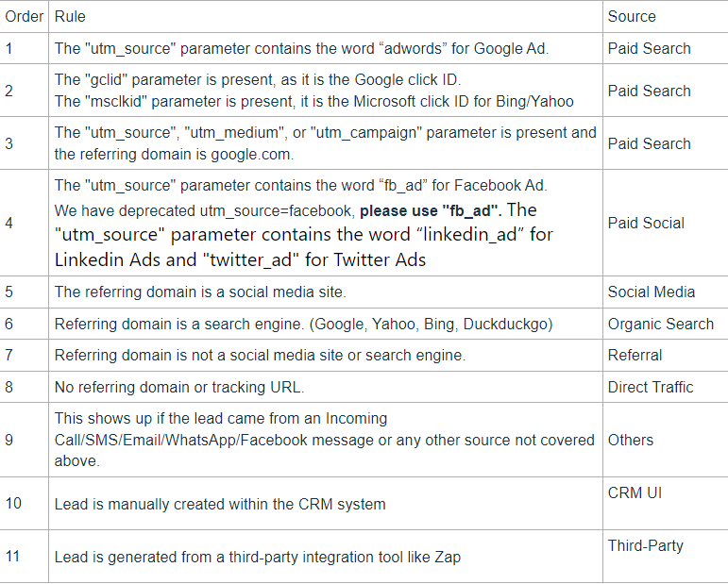728x584 pixels.
Task: Select the "Referral" source cell
Action: pyautogui.click(x=635, y=355)
